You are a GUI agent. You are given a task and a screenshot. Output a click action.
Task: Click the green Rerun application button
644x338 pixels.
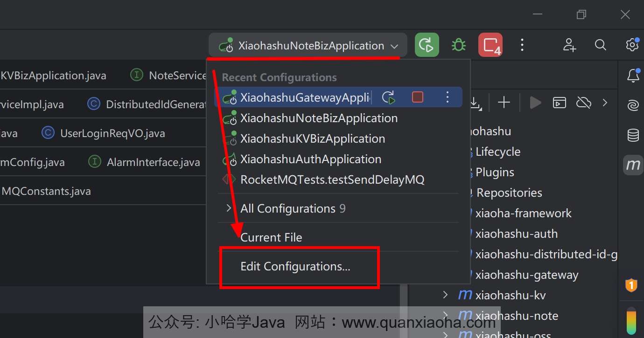[x=427, y=45]
